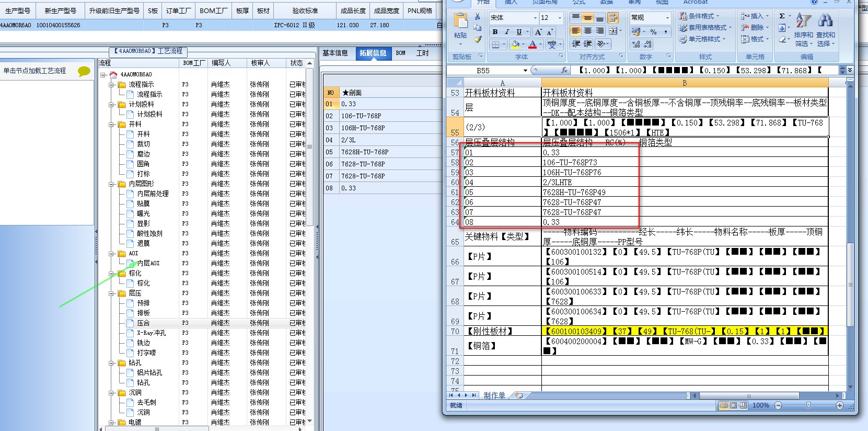Toggle Top Align in the alignment group
Image resolution: width=868 pixels, height=431 pixels.
click(x=576, y=18)
